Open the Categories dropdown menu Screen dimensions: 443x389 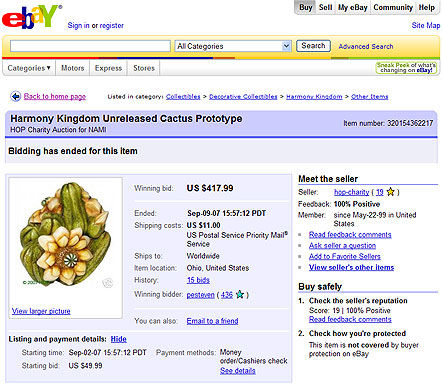[x=29, y=68]
